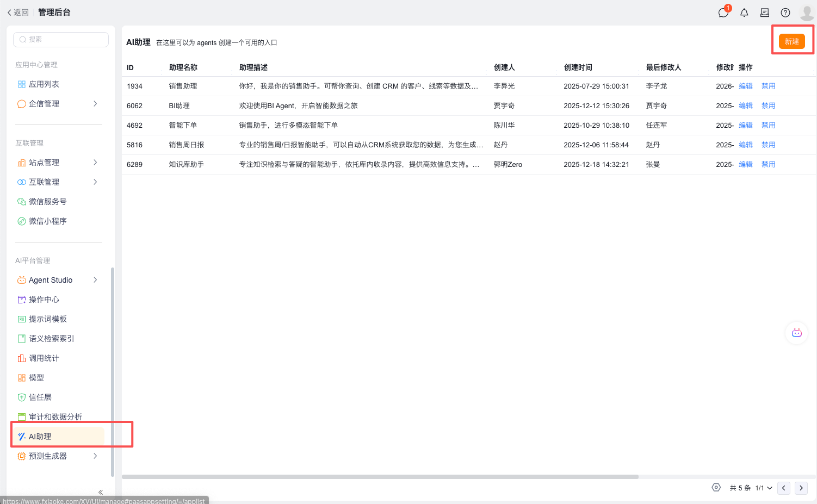
Task: Expand the 企信管理 menu item
Action: point(95,104)
